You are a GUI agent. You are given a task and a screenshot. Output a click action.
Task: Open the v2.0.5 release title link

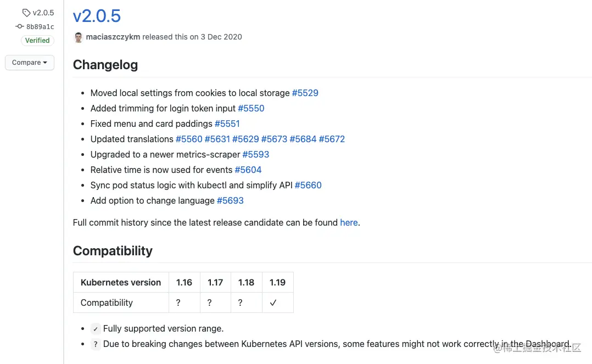pyautogui.click(x=97, y=16)
